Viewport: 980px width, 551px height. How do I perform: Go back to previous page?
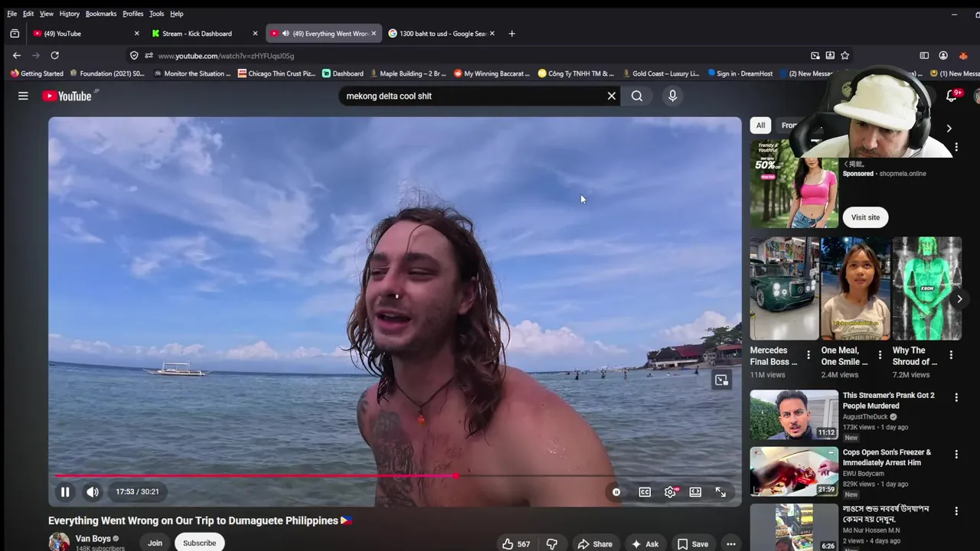pos(17,55)
